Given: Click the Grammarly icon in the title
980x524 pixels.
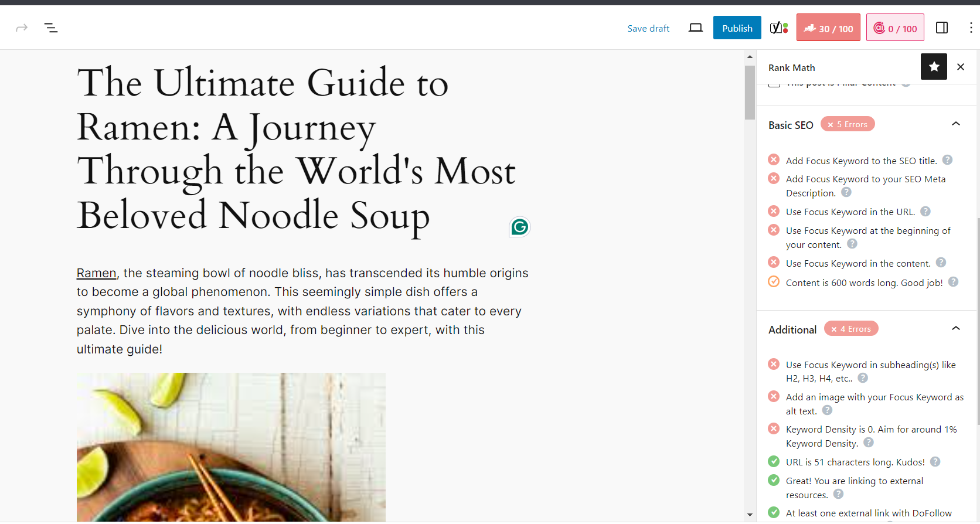Looking at the screenshot, I should coord(520,227).
